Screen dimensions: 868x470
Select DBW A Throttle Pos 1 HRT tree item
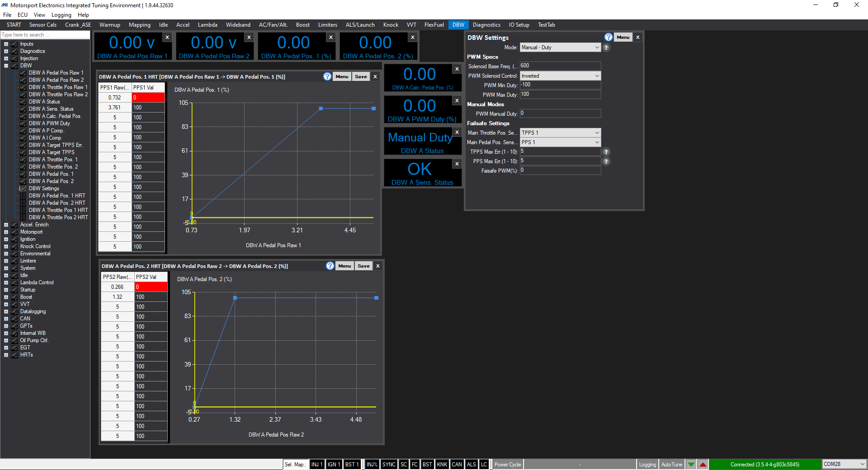[58, 210]
